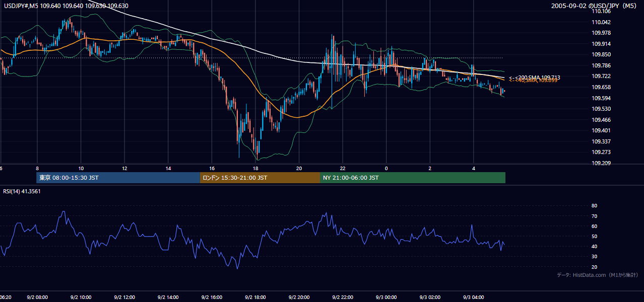This screenshot has width=644, height=302.
Task: Click the hour 2 chart time label
Action: point(430,168)
